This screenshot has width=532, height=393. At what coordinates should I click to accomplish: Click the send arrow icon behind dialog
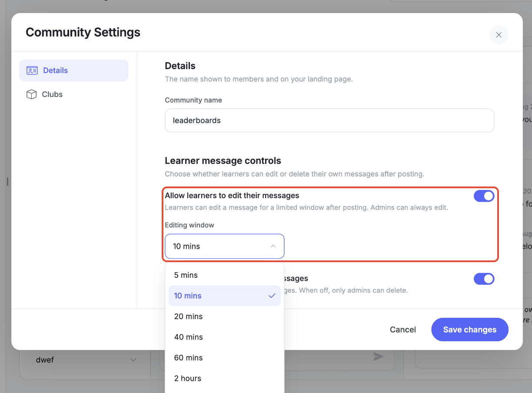click(378, 356)
